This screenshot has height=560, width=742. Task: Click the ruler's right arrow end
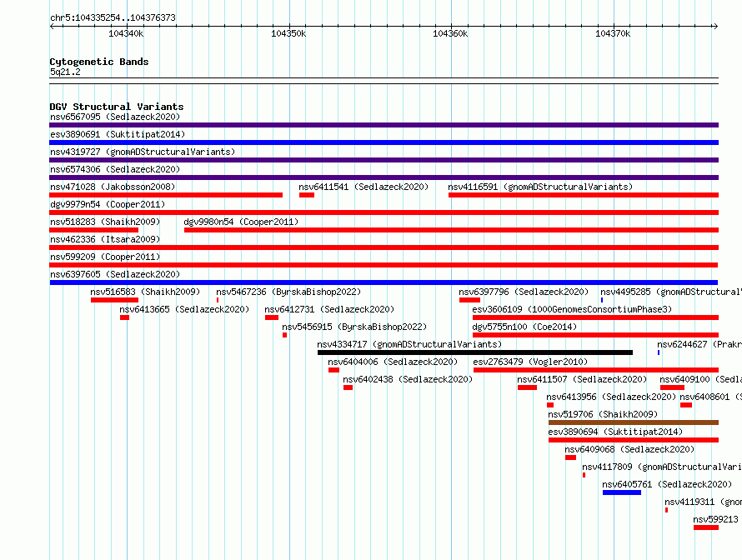(x=715, y=27)
